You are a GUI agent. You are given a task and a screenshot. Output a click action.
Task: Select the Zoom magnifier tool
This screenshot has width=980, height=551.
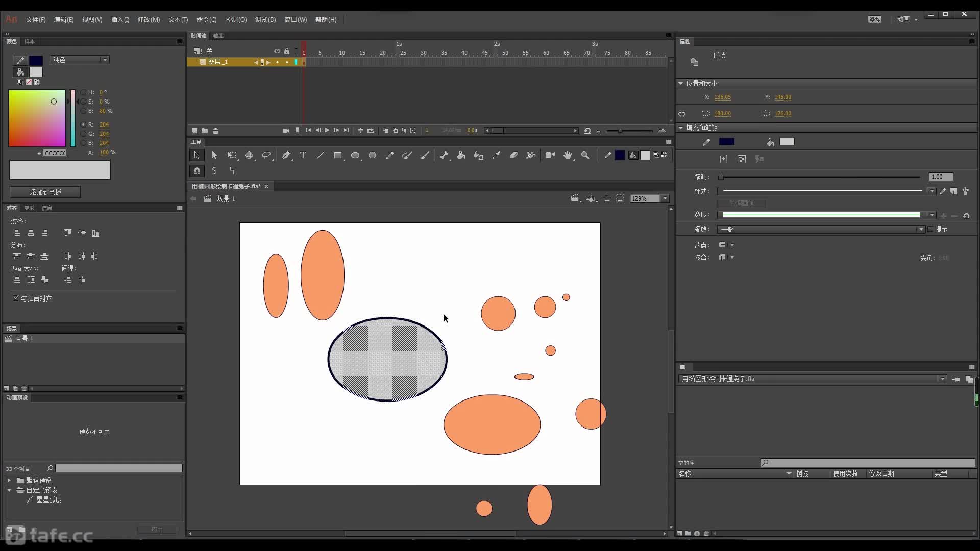[x=585, y=155]
